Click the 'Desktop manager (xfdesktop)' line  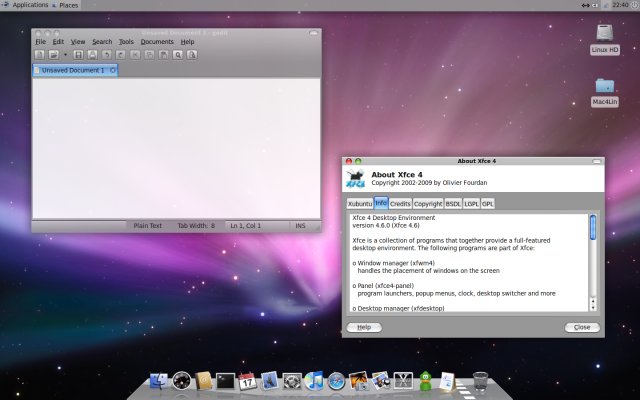(398, 309)
